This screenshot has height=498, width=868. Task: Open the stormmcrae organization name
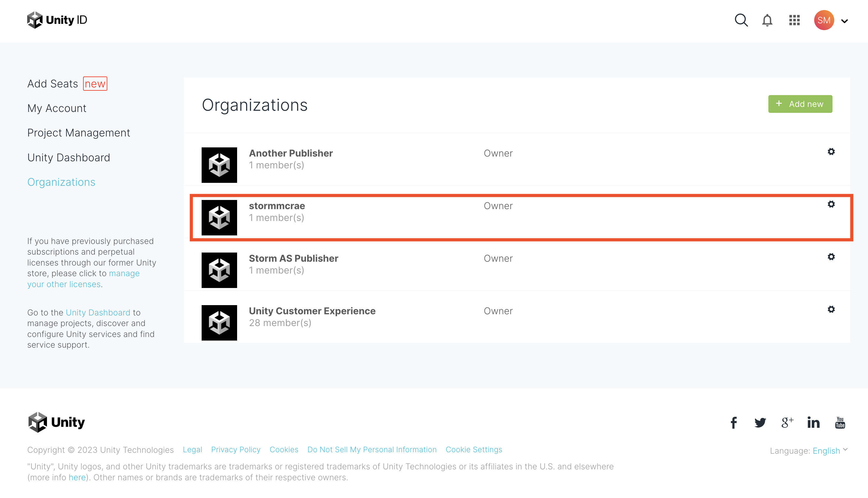tap(276, 206)
